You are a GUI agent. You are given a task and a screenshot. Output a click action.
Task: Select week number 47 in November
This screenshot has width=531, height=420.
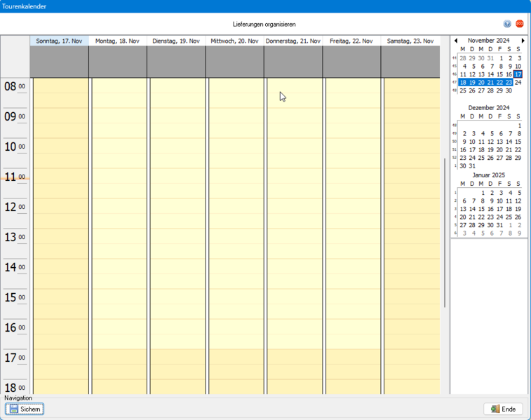pyautogui.click(x=454, y=82)
